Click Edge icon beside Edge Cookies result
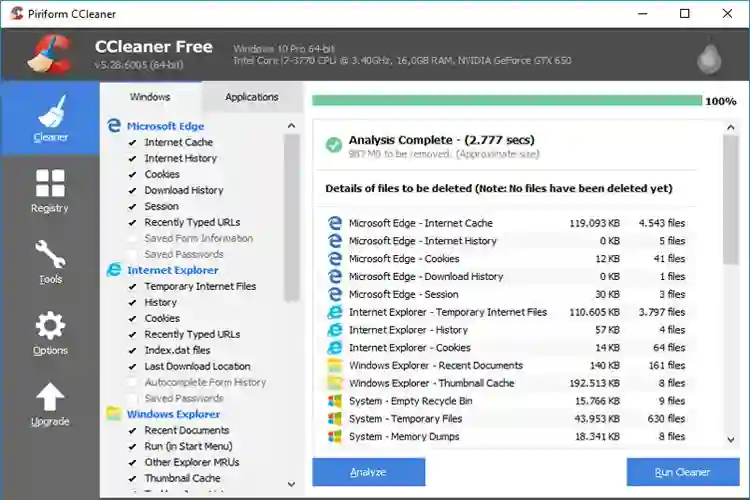 point(335,258)
